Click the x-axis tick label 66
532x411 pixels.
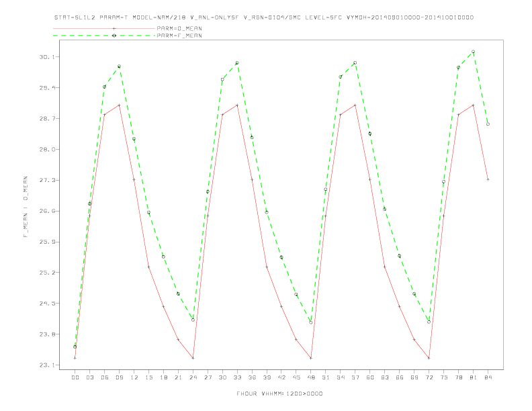tap(400, 377)
